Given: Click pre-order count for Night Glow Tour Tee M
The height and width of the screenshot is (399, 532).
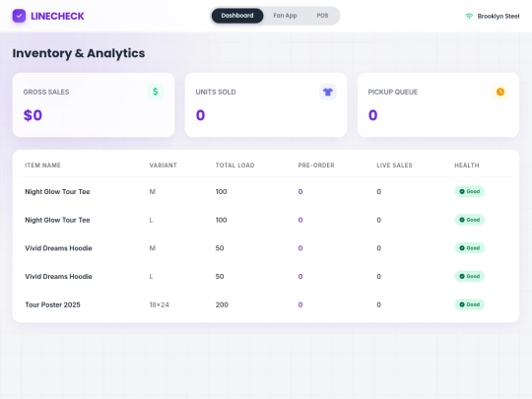Looking at the screenshot, I should click(300, 192).
